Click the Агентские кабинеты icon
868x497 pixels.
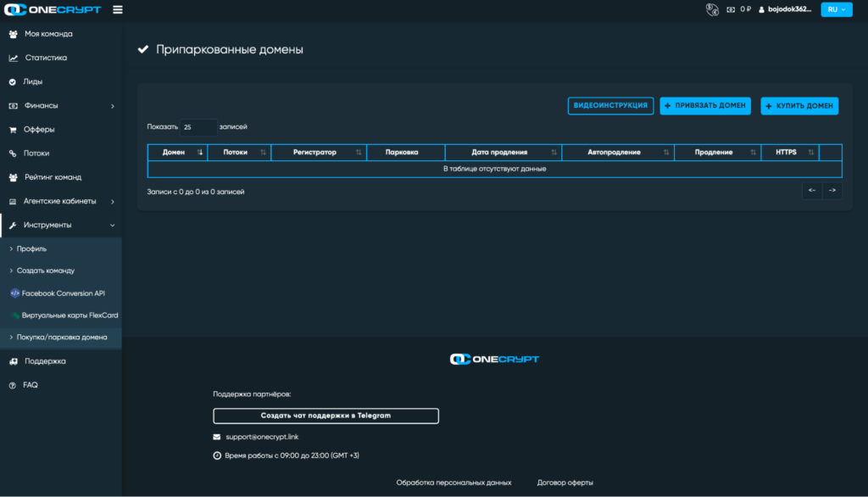(13, 202)
